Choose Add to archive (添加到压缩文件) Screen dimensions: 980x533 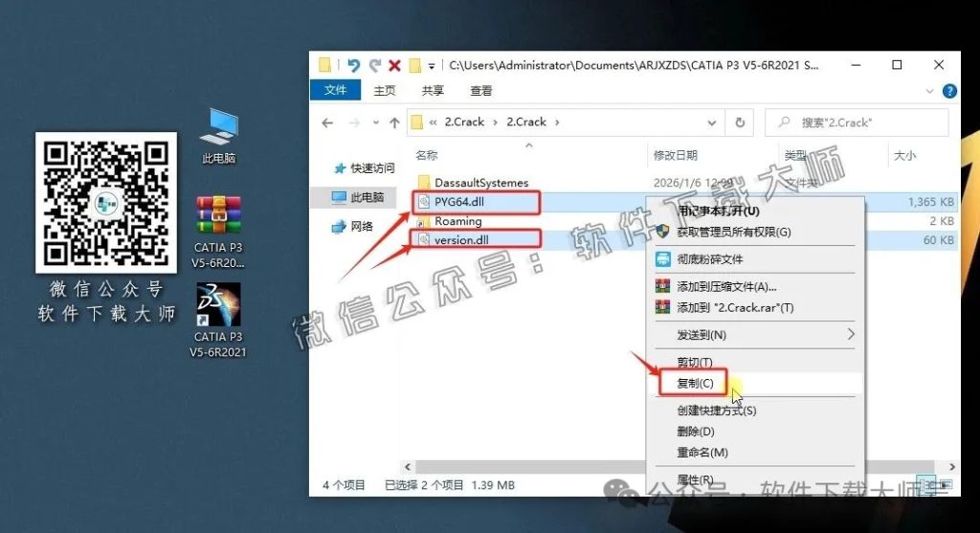[755, 287]
